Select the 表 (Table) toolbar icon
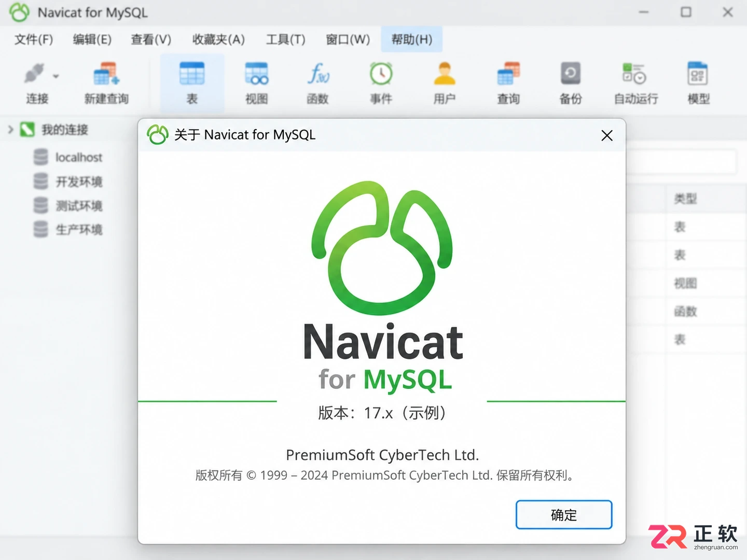The image size is (747, 560). click(192, 74)
